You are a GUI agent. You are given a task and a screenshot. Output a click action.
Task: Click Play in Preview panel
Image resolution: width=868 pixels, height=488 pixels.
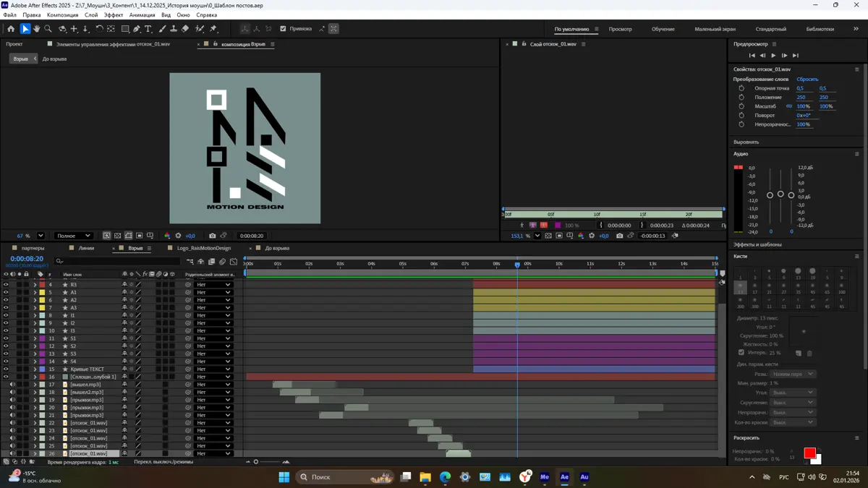773,56
